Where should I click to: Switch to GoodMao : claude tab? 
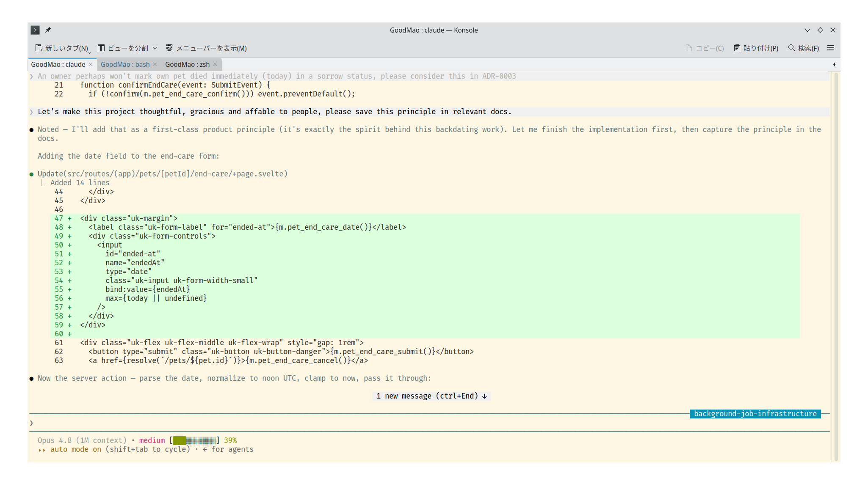(x=58, y=64)
